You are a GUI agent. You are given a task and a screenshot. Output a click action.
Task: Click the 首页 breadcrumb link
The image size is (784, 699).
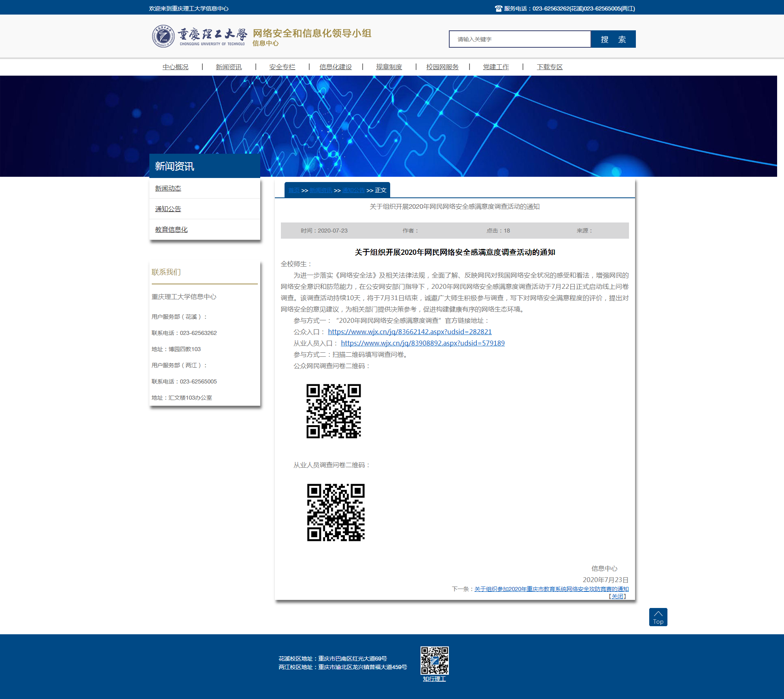click(294, 190)
